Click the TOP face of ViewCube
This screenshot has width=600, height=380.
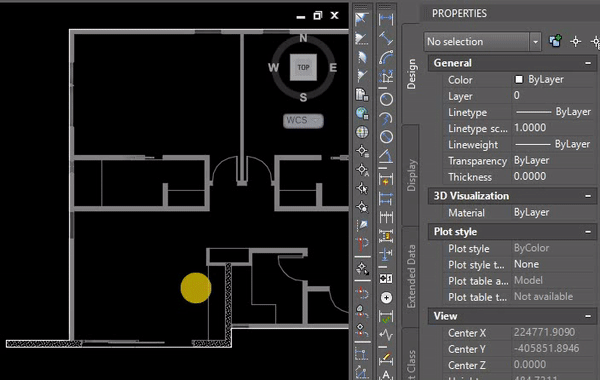(x=303, y=67)
